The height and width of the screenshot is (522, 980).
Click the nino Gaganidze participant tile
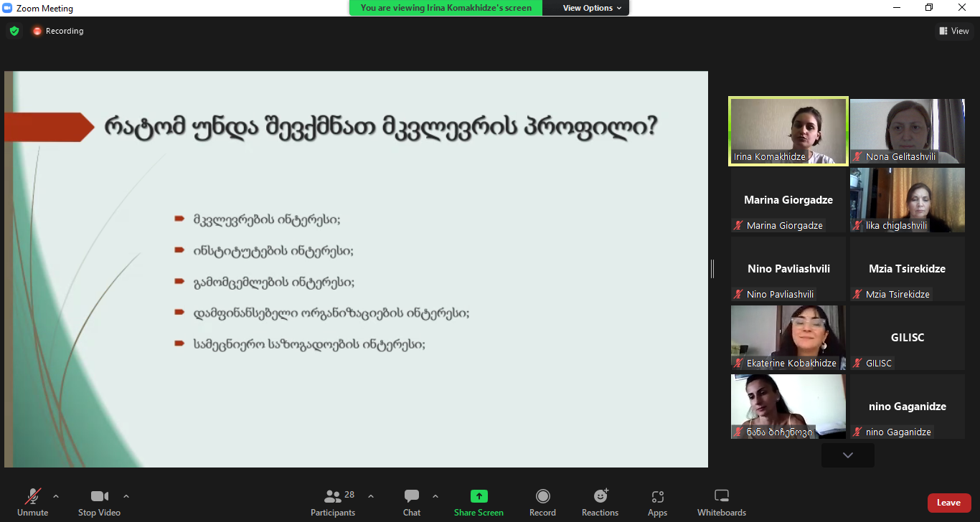tap(908, 406)
